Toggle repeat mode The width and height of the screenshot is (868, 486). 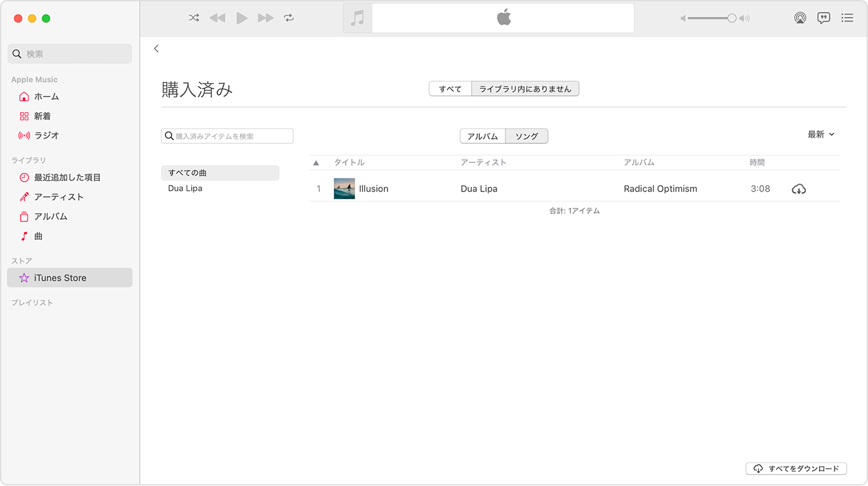point(289,18)
